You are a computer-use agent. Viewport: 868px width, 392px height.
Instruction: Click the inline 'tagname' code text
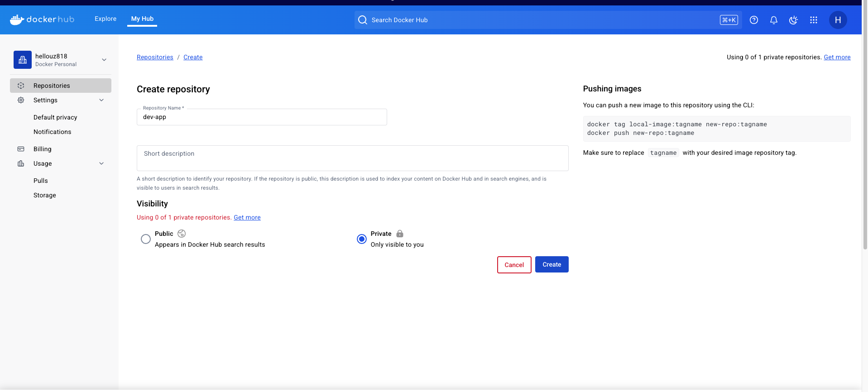pos(663,153)
